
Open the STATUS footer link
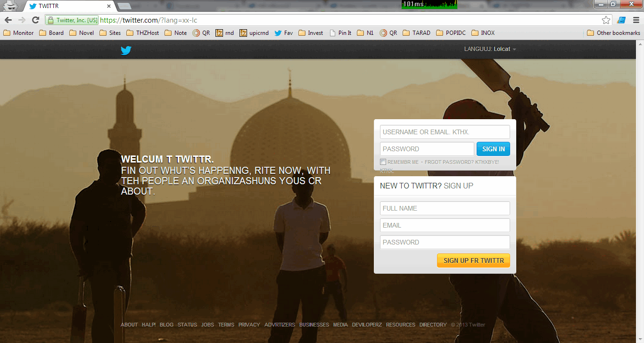(x=187, y=325)
